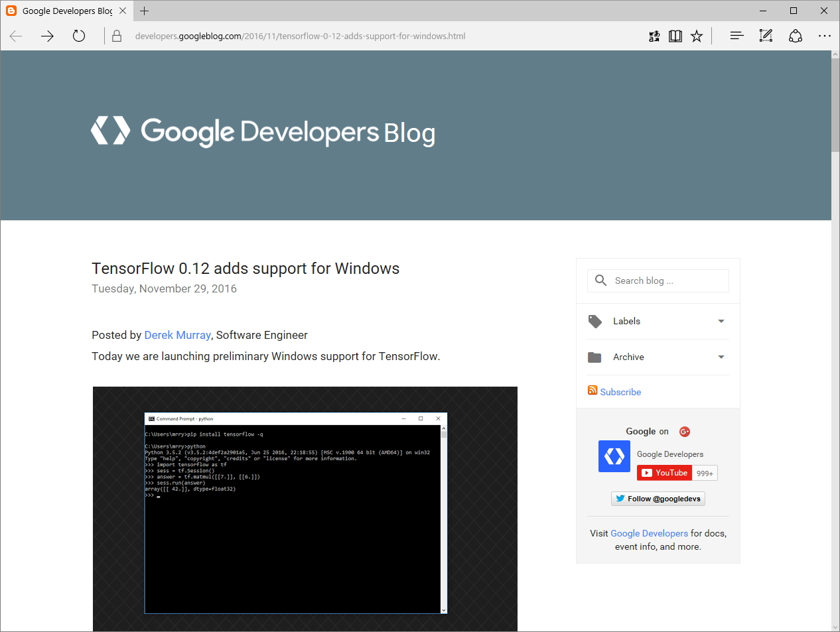
Task: Add the page to favorites with the star
Action: click(697, 36)
